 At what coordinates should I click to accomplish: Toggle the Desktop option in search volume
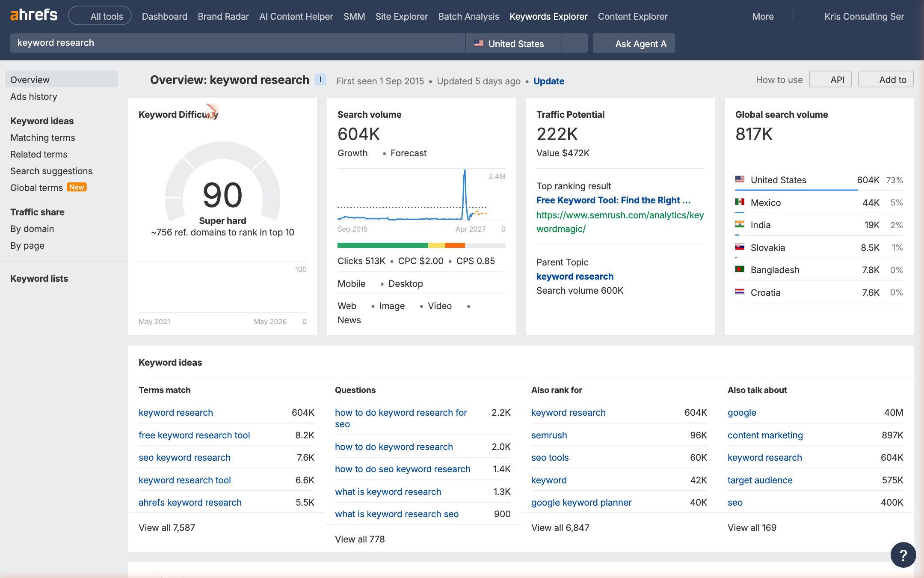[406, 283]
